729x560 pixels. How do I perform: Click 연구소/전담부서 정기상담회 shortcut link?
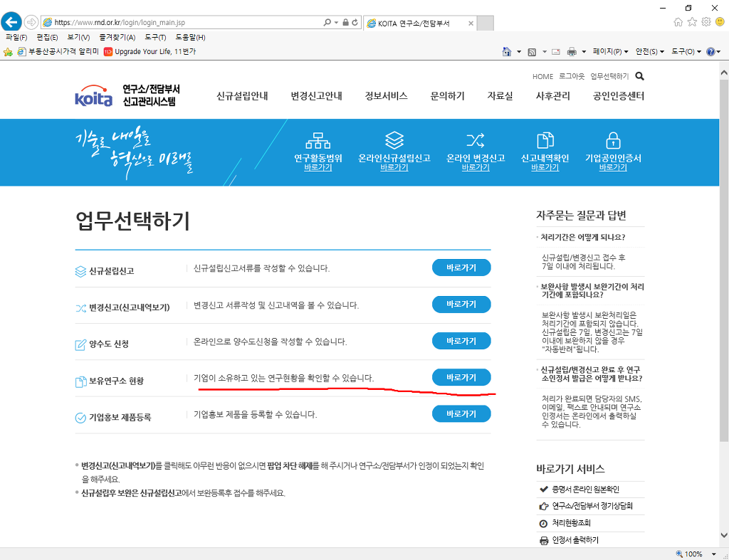(x=592, y=506)
